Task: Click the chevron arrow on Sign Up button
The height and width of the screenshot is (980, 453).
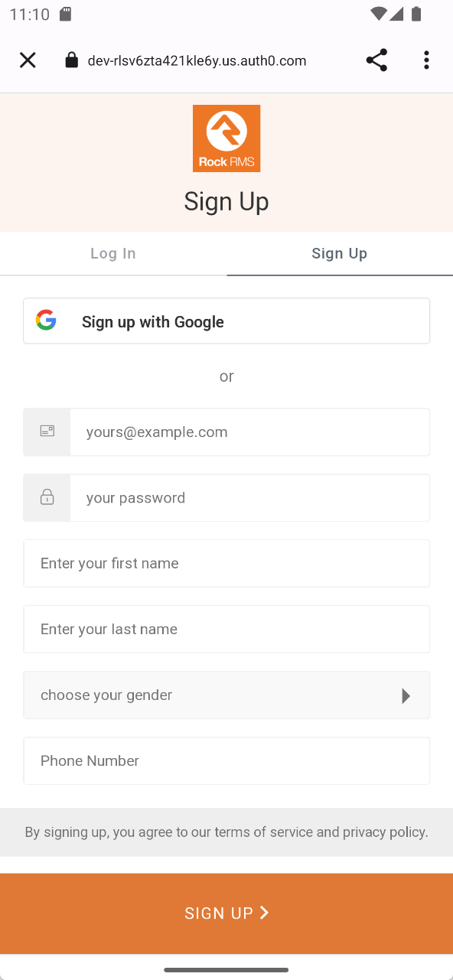Action: coord(264,912)
